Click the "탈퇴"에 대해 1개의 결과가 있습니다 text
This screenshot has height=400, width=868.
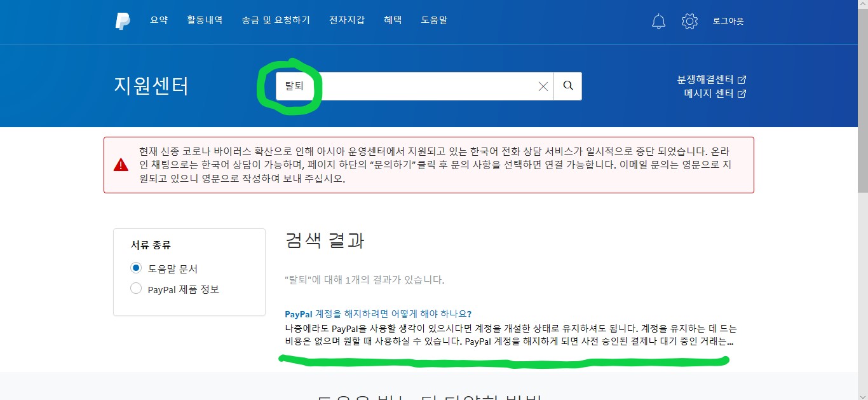coord(365,280)
